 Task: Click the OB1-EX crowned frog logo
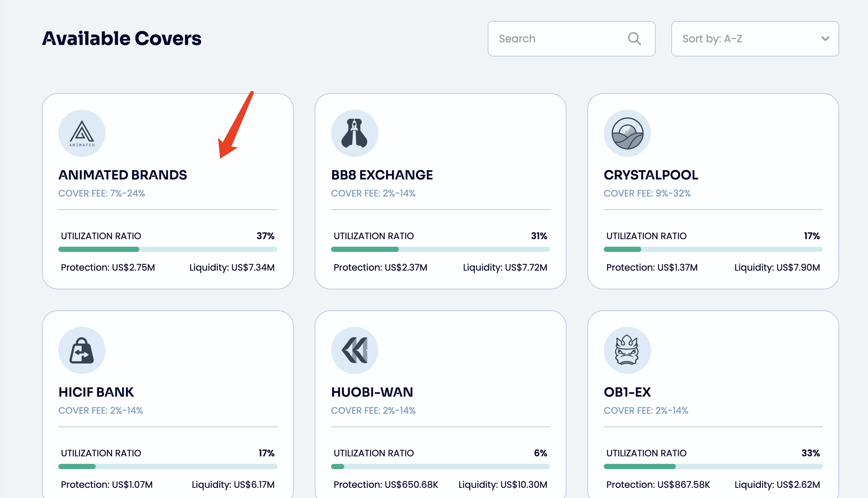627,350
